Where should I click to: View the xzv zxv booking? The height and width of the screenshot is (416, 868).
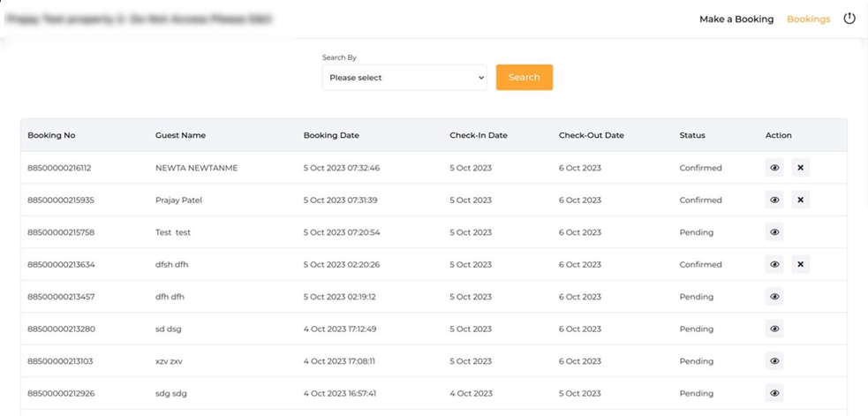(774, 361)
